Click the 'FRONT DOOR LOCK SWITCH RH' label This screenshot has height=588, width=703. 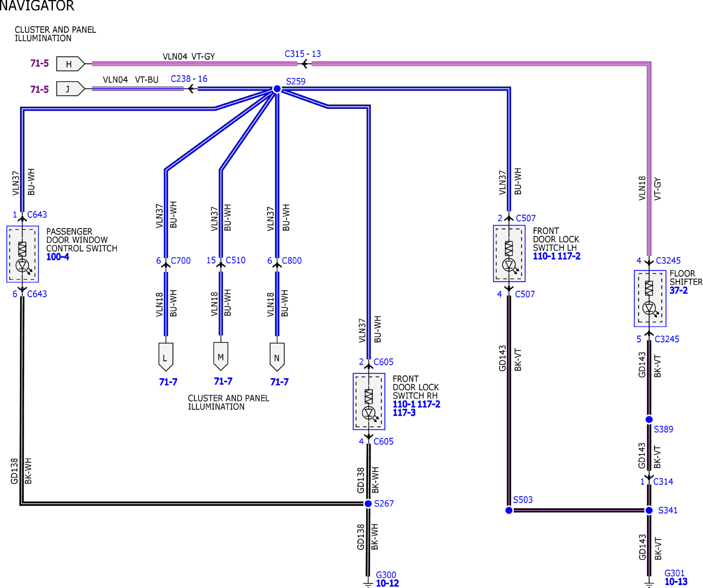click(416, 387)
